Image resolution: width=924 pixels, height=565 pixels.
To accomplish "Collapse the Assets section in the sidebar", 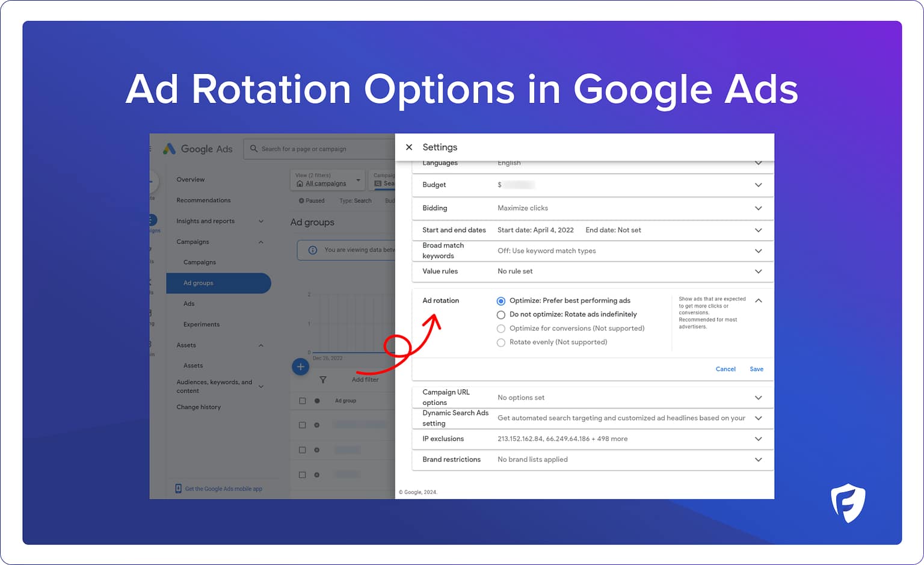I will coord(261,345).
